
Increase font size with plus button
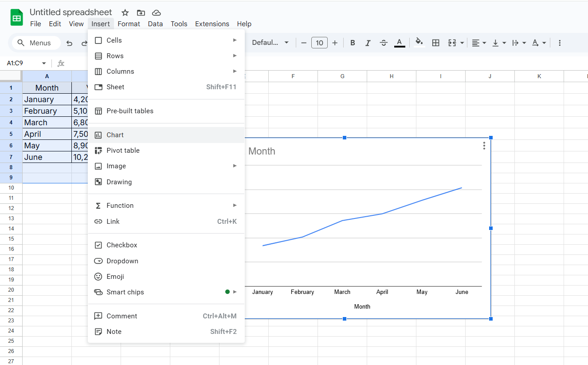335,43
